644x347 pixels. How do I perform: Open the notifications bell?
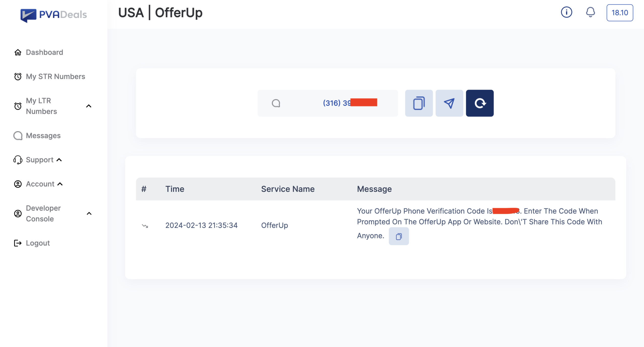point(590,12)
